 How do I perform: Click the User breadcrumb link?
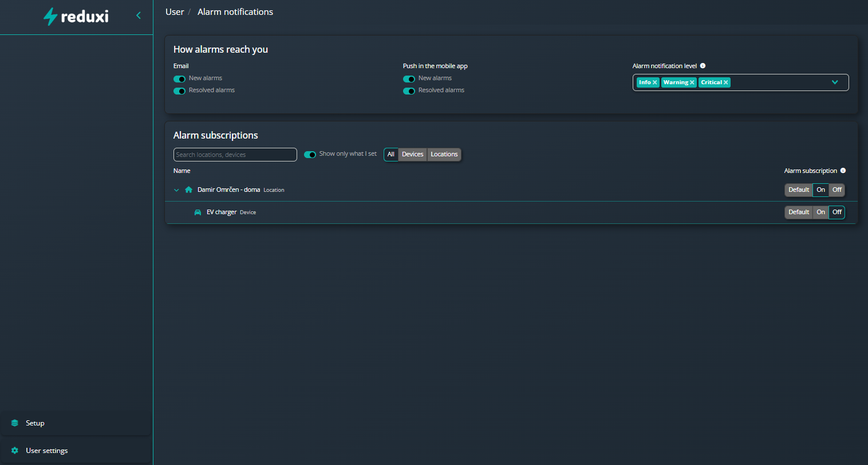tap(175, 12)
